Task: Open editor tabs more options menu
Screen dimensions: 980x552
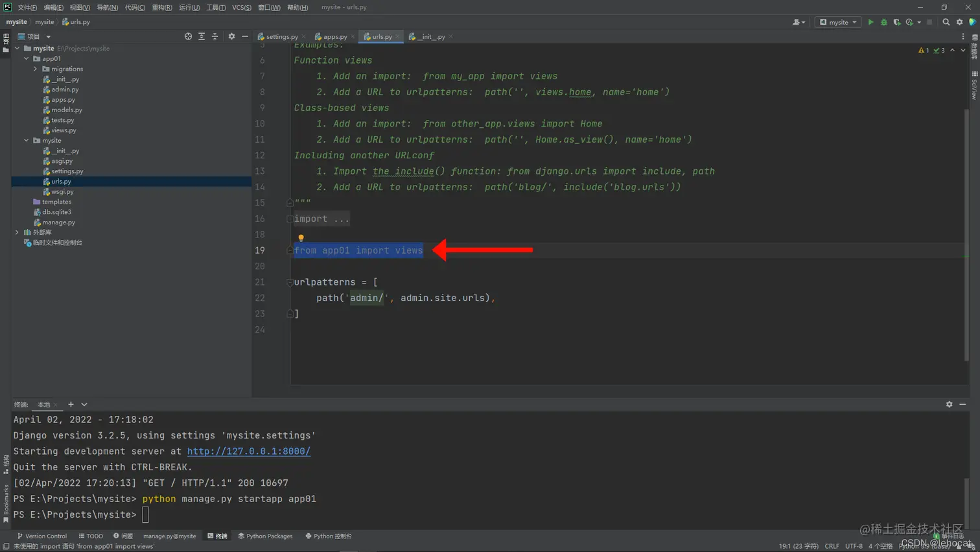Action: pyautogui.click(x=963, y=36)
